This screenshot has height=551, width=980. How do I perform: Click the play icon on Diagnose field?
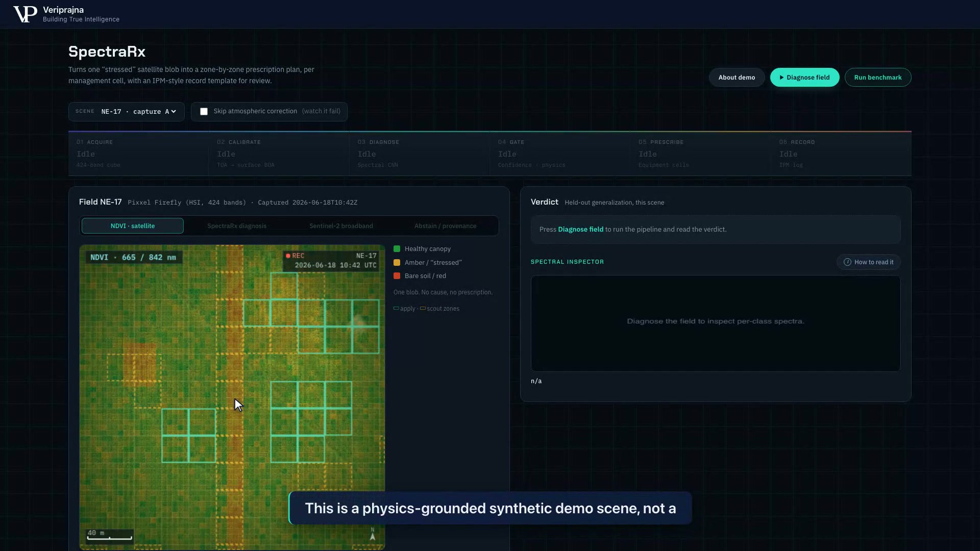coord(781,78)
